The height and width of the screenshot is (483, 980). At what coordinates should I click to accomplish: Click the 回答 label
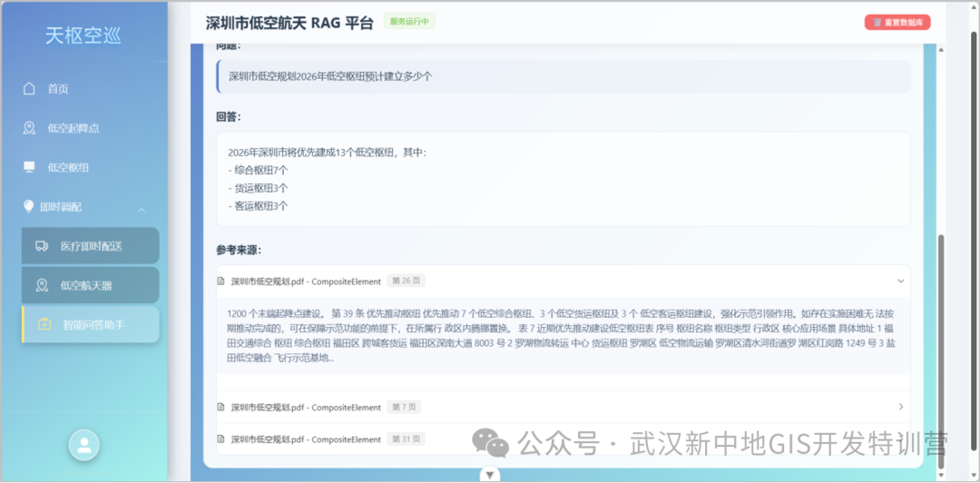tap(228, 116)
